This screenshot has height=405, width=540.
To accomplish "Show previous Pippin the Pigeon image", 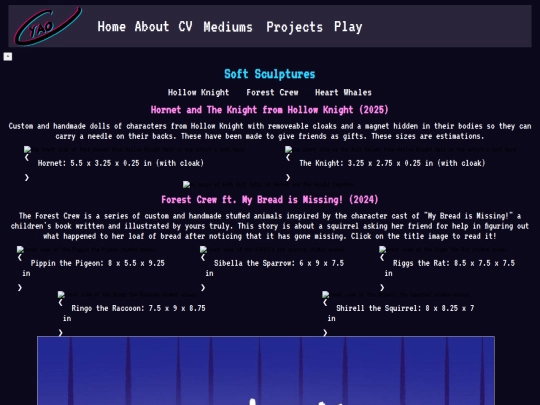I will point(20,257).
